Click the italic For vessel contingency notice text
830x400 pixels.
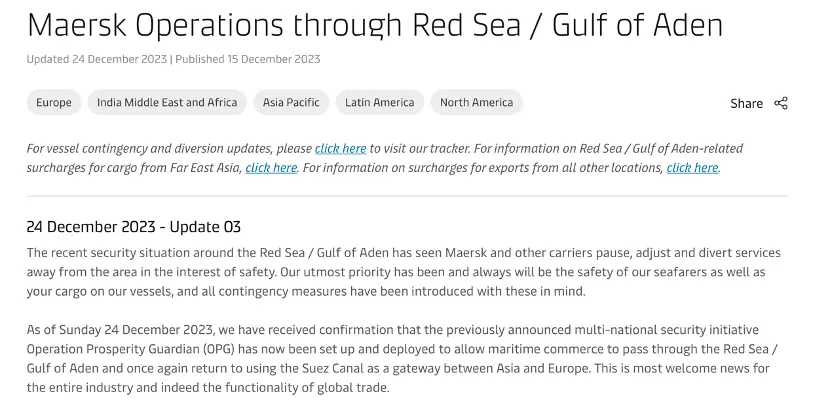[385, 158]
